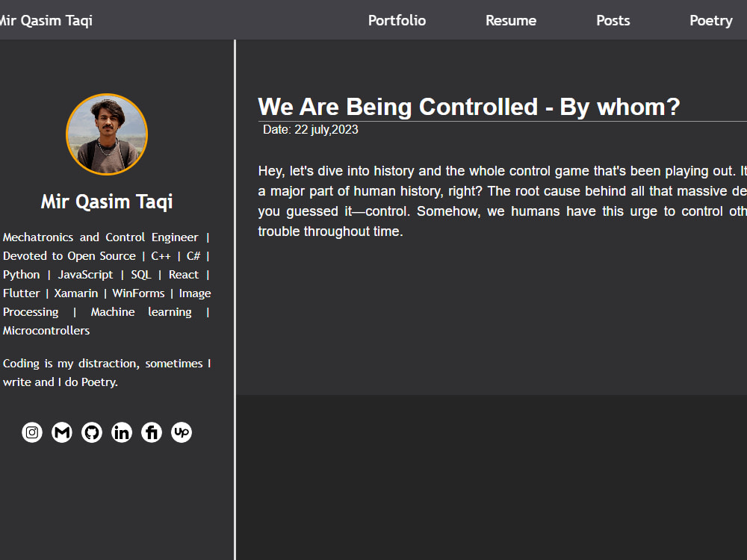The image size is (747, 560).
Task: Click the Gmail envelope icon
Action: pos(62,432)
